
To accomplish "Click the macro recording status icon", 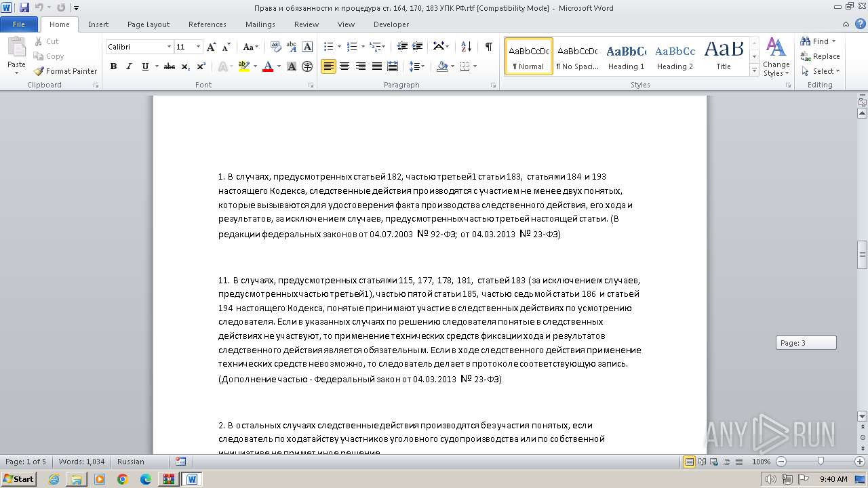I will [180, 462].
